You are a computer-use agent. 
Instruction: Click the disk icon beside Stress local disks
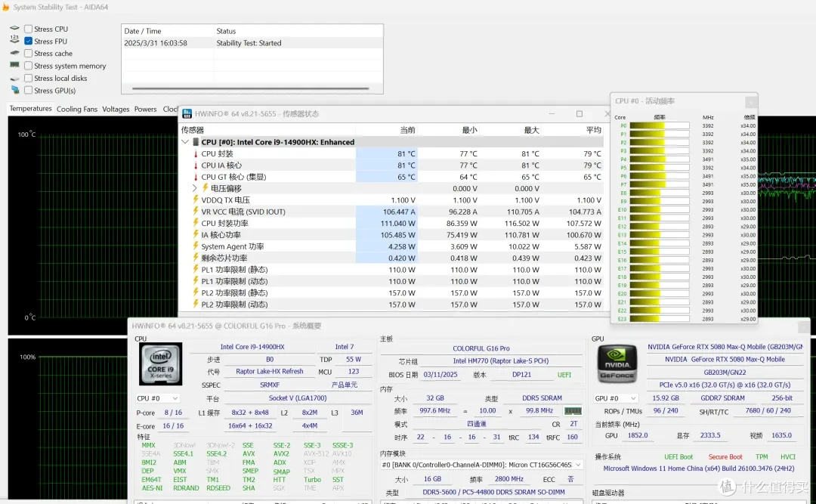(x=14, y=79)
